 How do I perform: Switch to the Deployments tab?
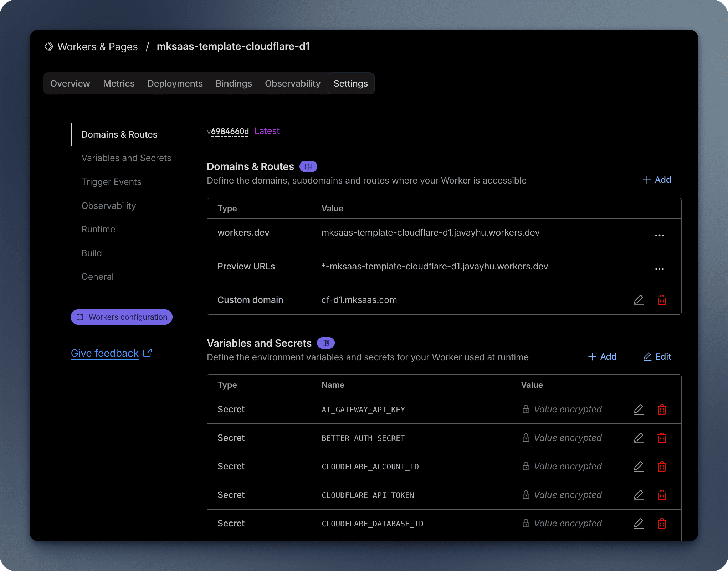[x=175, y=83]
